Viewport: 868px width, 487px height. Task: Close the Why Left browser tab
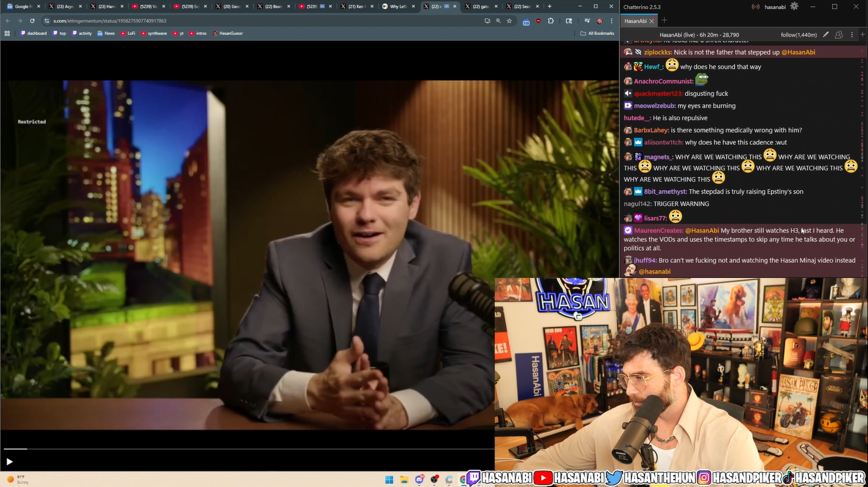point(414,6)
